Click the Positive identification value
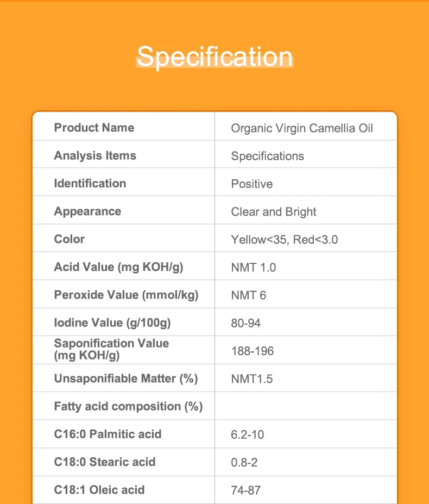Screen dimensions: 429x504 (252, 184)
